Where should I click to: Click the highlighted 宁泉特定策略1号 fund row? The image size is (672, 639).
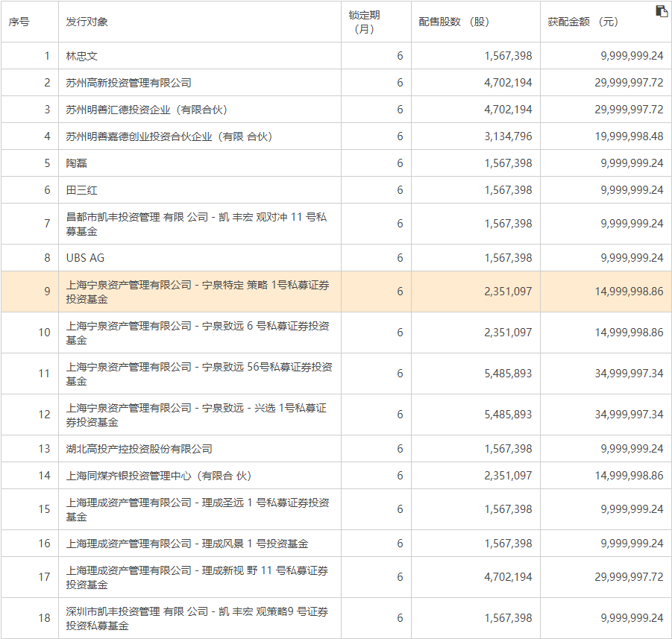(198, 292)
